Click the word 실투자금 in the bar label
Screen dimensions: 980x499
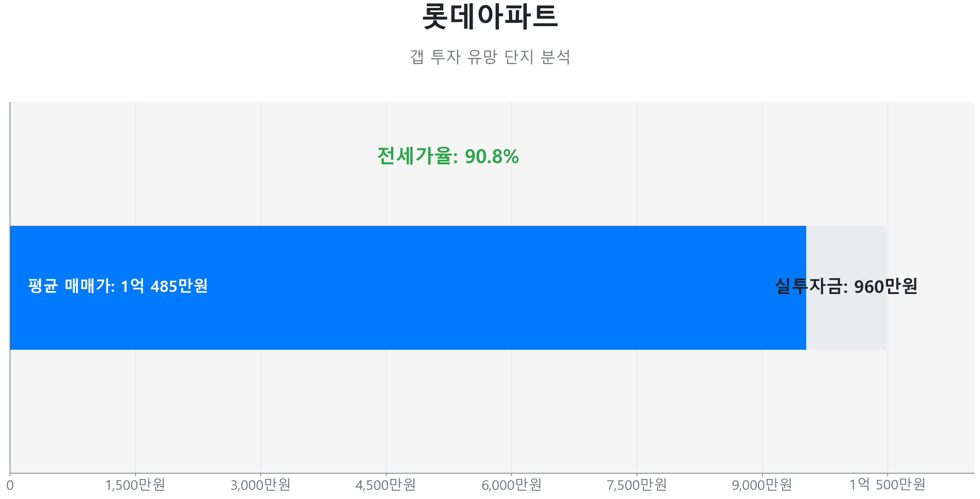809,287
